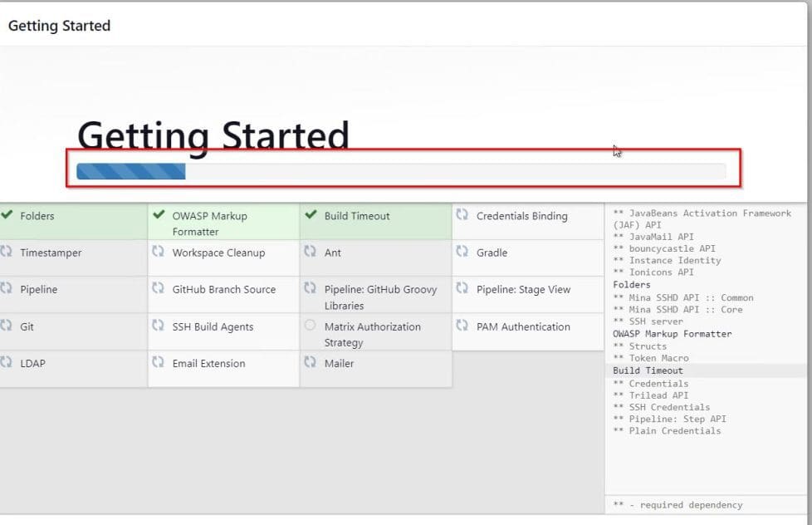Click the spinner icon on Email Extension
Screen dimensions: 812x525
tap(158, 363)
